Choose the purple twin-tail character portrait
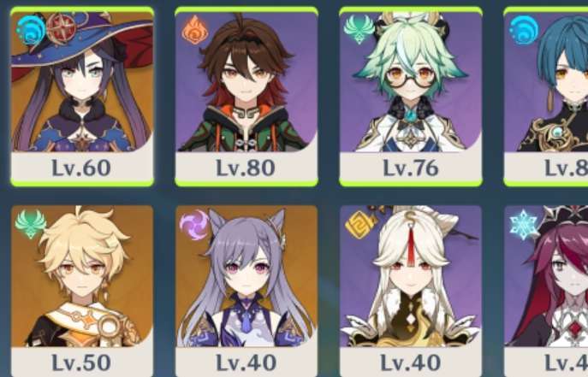Image resolution: width=588 pixels, height=377 pixels. [246, 276]
